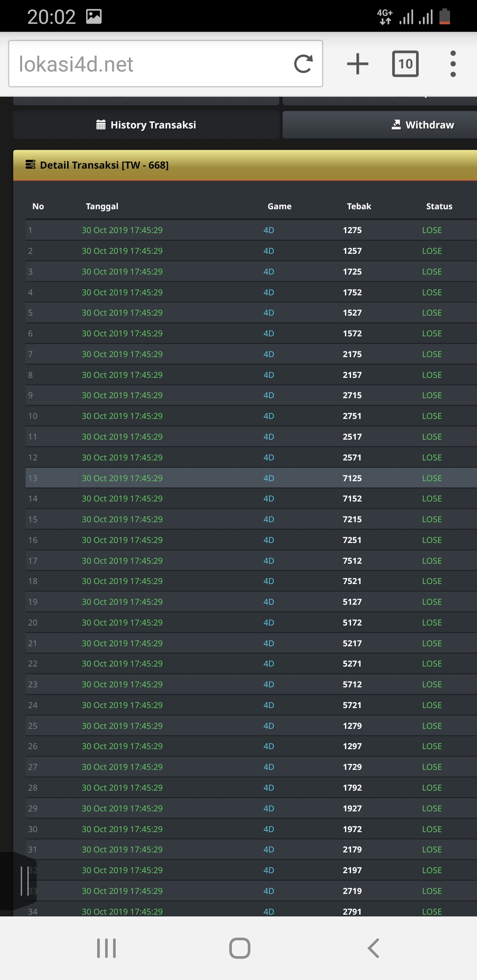Viewport: 477px width, 980px height.
Task: Select the guess number 5721 in row 24
Action: [352, 705]
